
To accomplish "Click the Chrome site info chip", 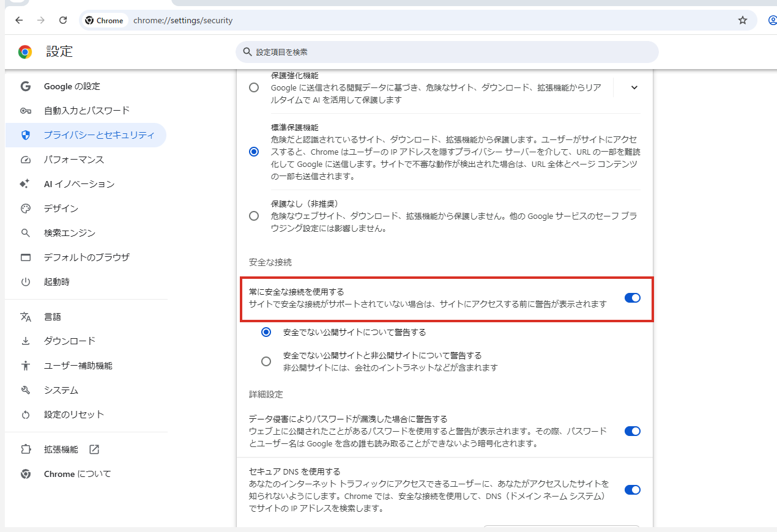I will pyautogui.click(x=105, y=20).
